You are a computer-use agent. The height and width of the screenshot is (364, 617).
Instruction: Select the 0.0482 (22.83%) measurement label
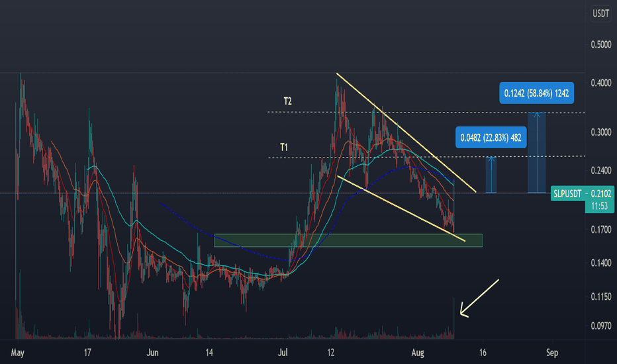click(x=491, y=138)
